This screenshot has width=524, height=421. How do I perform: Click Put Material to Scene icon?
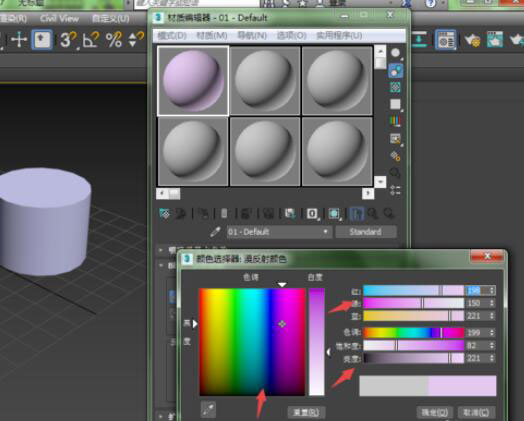pos(180,214)
